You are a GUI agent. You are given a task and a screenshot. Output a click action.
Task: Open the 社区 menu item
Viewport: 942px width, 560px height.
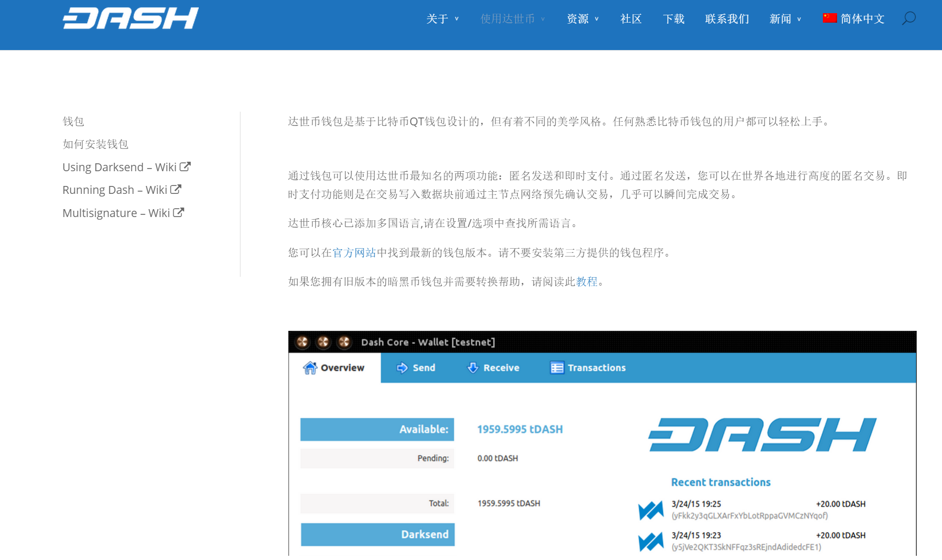point(631,19)
